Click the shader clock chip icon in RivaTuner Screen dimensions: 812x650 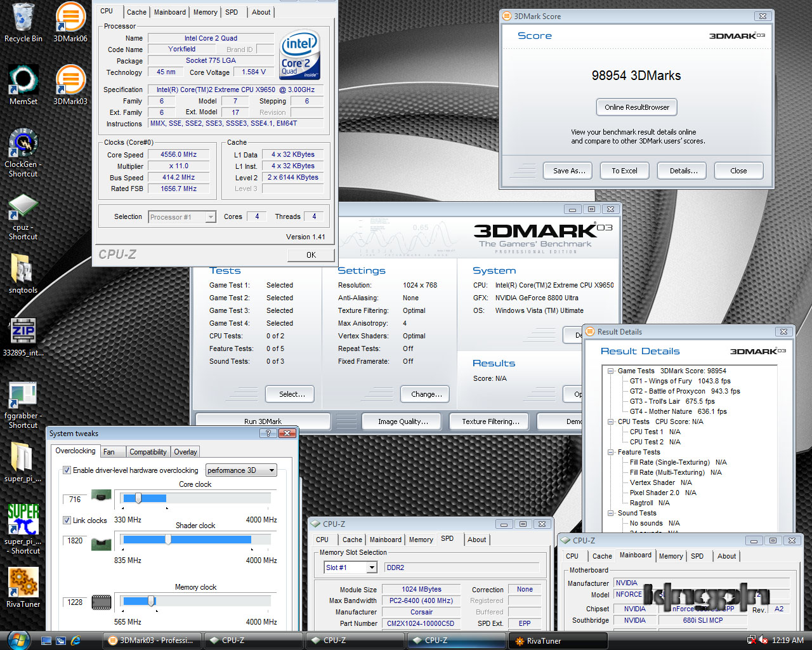tap(101, 543)
